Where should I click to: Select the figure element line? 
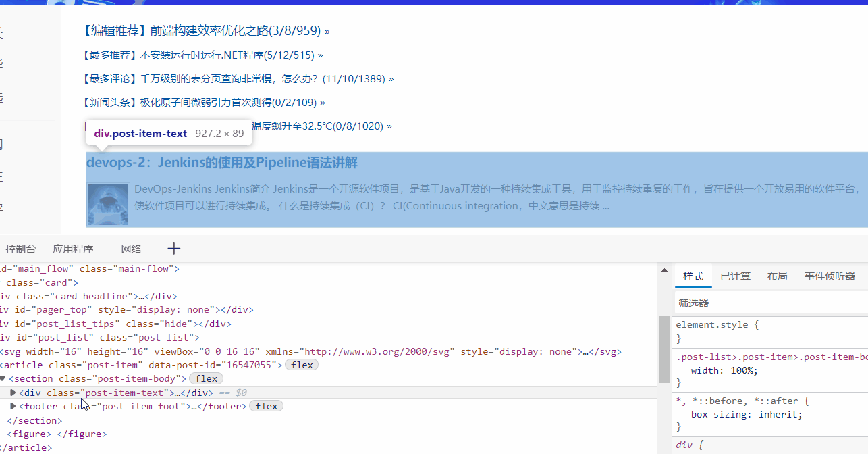point(57,434)
